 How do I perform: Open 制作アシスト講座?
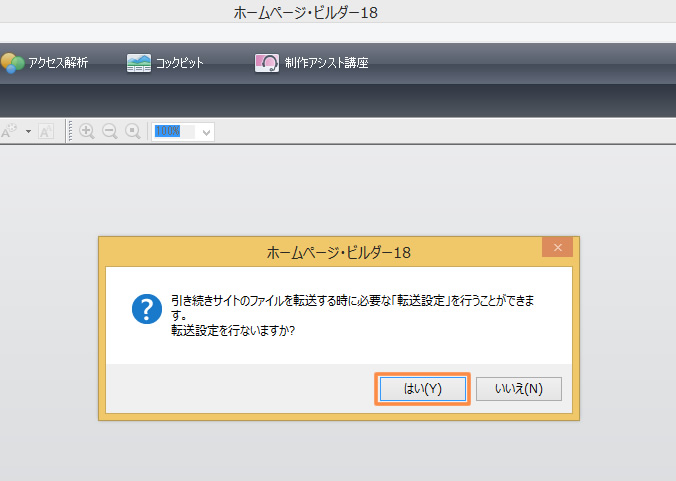coord(311,63)
